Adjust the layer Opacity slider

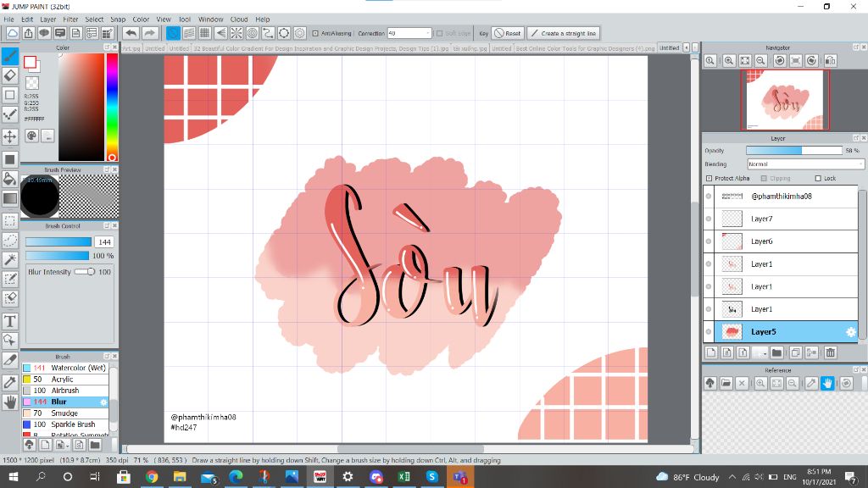[793, 151]
